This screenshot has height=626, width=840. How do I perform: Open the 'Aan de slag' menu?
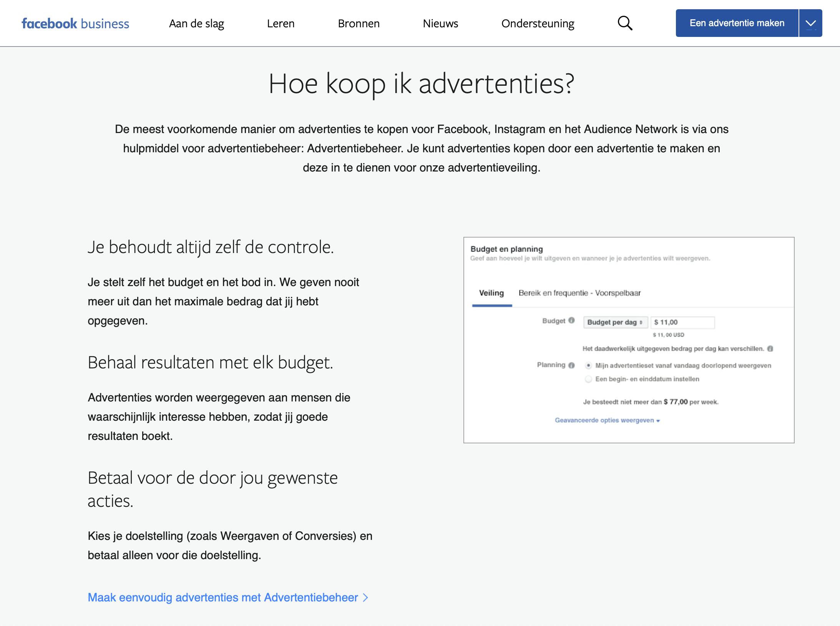pyautogui.click(x=196, y=23)
